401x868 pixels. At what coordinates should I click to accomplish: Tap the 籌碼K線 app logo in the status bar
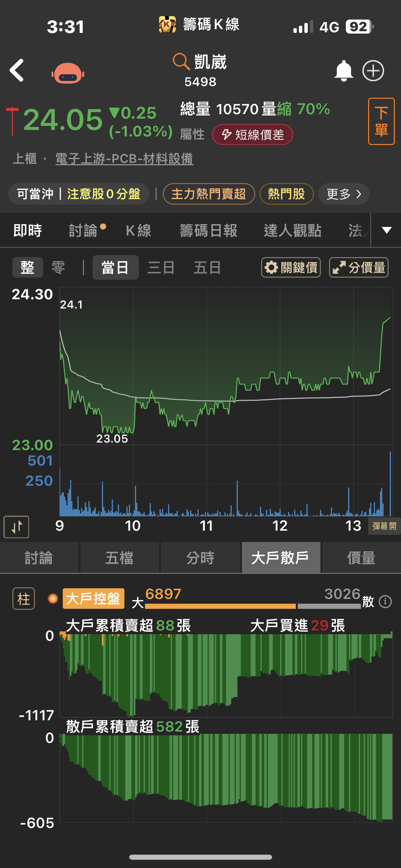pos(168,25)
